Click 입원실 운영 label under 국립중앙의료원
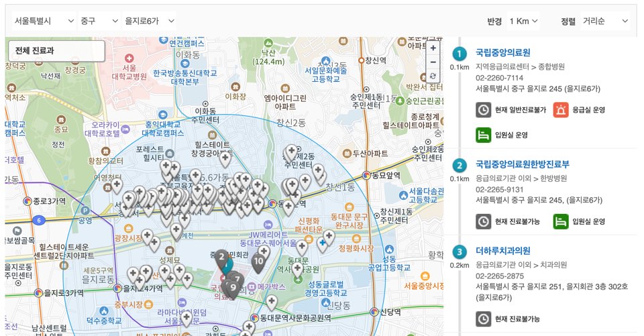This screenshot has width=644, height=336. click(511, 135)
